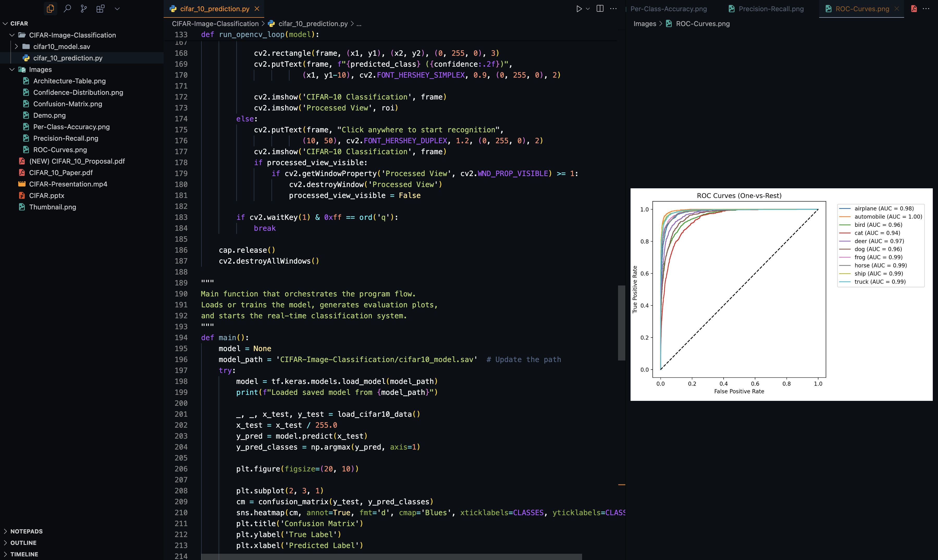Open Precision-Recall.png in the explorer tree
This screenshot has width=938, height=560.
click(66, 138)
